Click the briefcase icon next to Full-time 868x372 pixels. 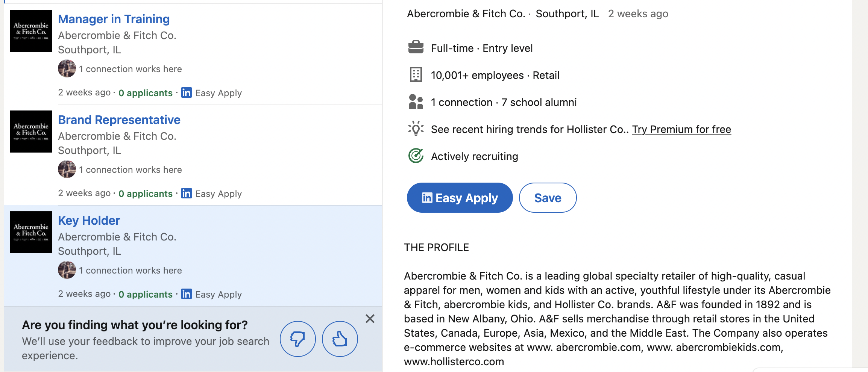click(x=416, y=48)
